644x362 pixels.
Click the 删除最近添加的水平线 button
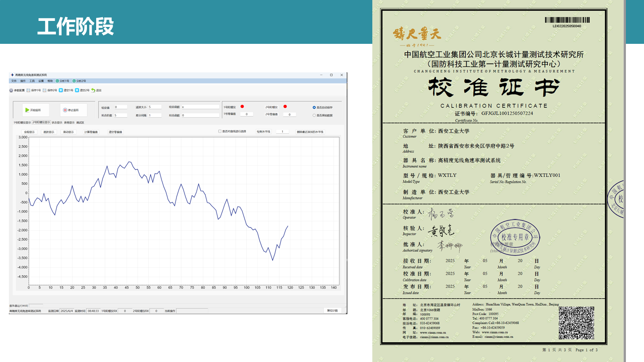coord(310,132)
